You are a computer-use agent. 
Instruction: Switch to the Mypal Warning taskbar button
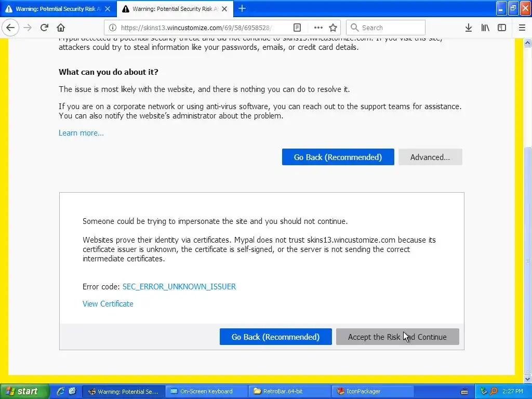tap(124, 392)
